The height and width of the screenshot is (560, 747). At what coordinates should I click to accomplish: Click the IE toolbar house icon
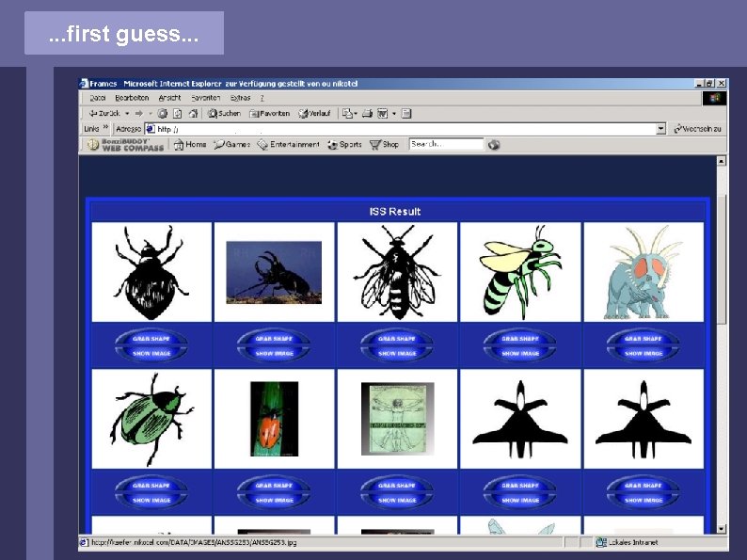[x=193, y=114]
